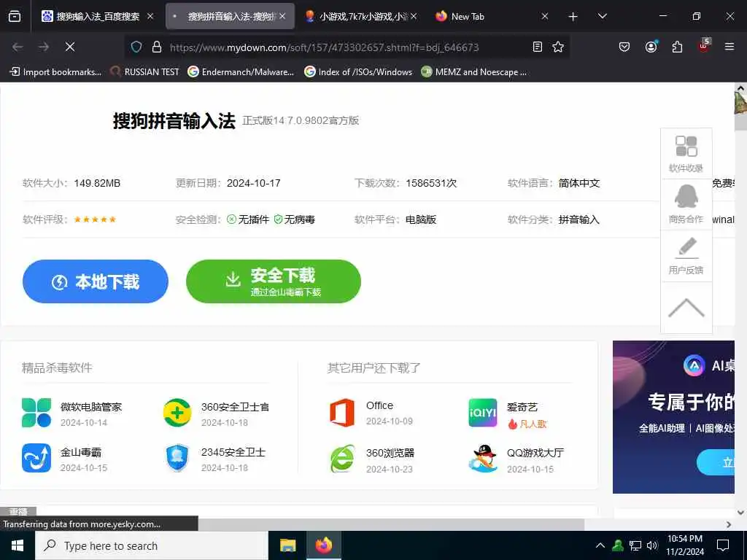Show site security padlock info
This screenshot has width=747, height=560.
click(157, 47)
